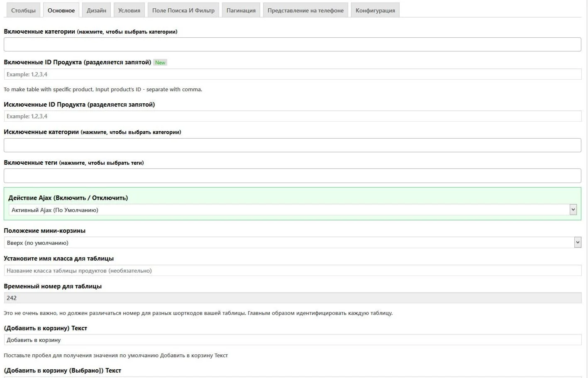
Task: Focus the Включенные ID Продукта field
Action: click(x=292, y=74)
